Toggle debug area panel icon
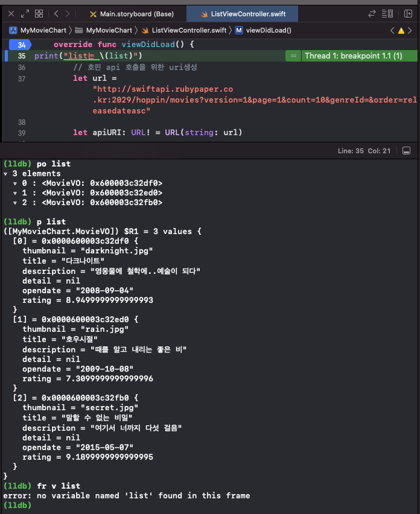Image resolution: width=420 pixels, height=514 pixels. [406, 151]
